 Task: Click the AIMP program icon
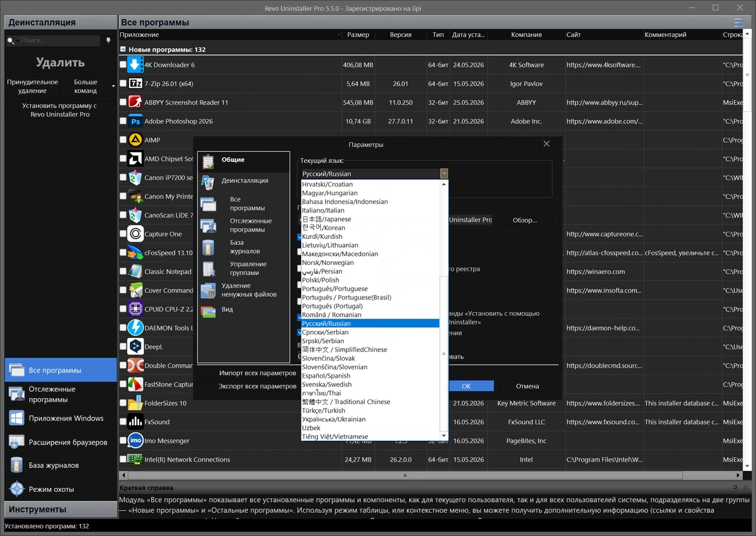click(135, 140)
